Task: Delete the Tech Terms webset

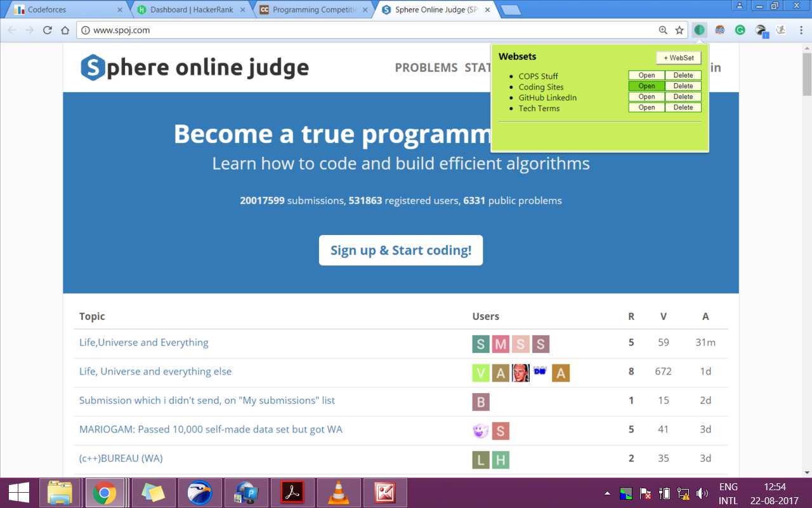Action: coord(683,108)
